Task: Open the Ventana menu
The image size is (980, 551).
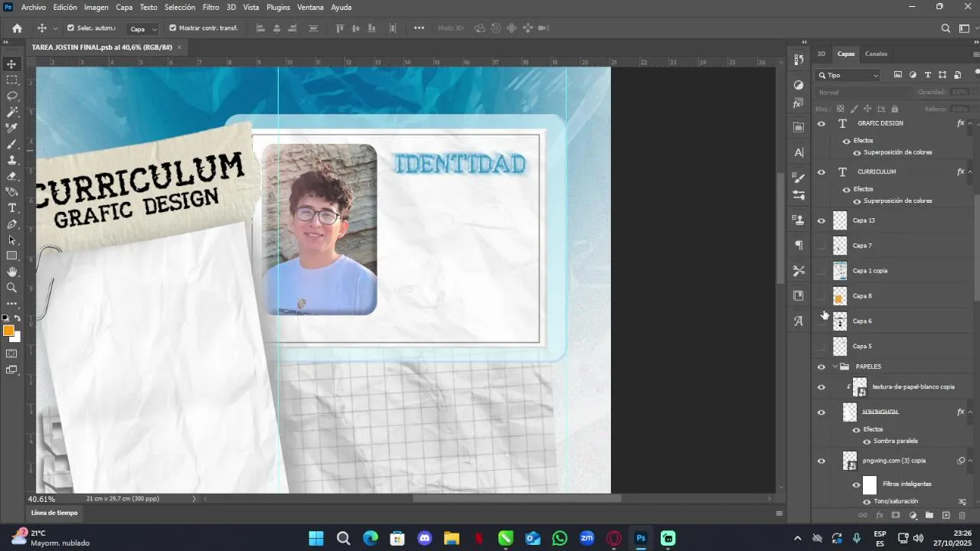Action: [x=310, y=7]
